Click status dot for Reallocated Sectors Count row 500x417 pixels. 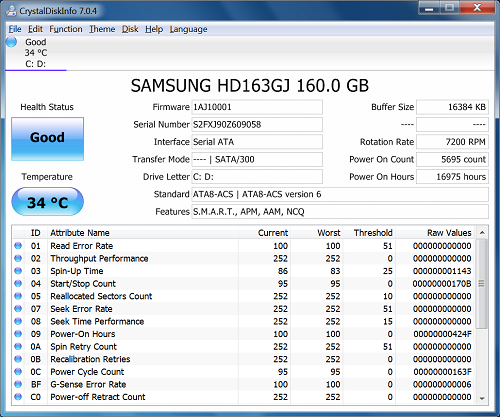[18, 296]
